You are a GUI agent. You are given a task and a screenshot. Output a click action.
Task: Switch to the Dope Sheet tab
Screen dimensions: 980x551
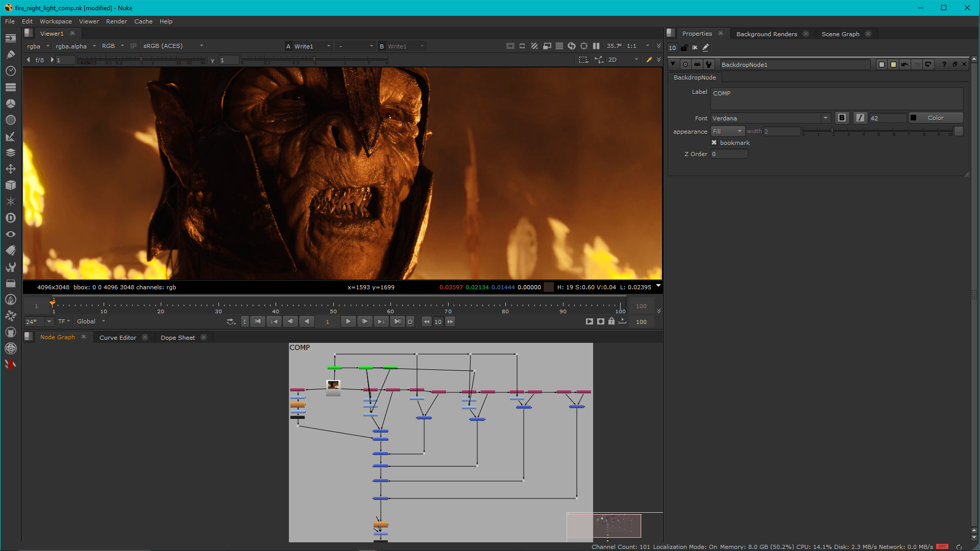[x=178, y=338]
